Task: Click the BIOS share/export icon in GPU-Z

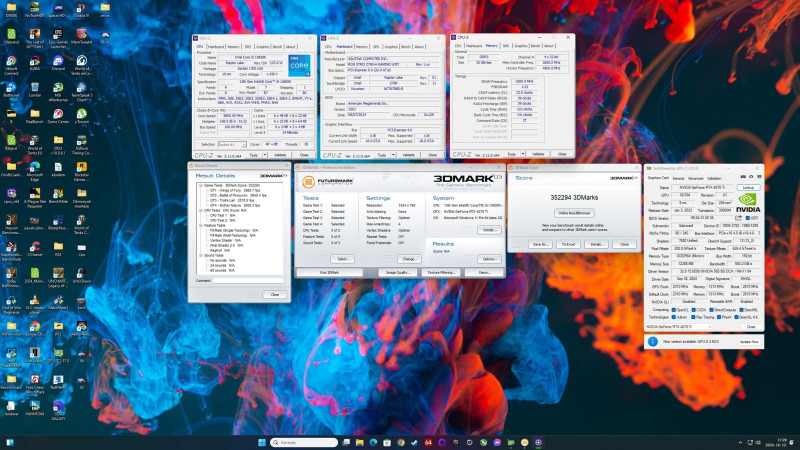Action: (x=738, y=218)
